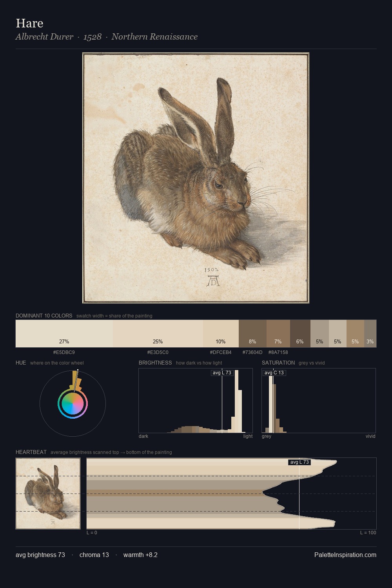Viewport: 392px width, 588px height.
Task: Click the '1528' year text
Action: coord(93,37)
